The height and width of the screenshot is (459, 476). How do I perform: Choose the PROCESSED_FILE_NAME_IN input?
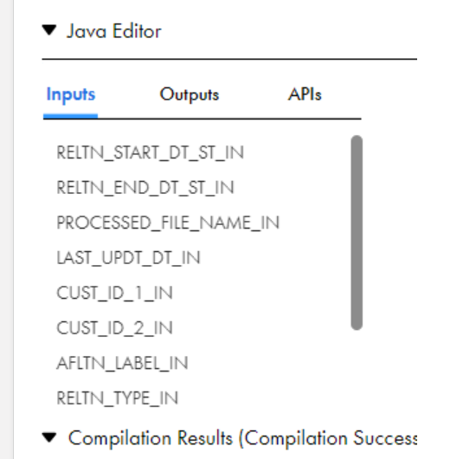click(168, 223)
